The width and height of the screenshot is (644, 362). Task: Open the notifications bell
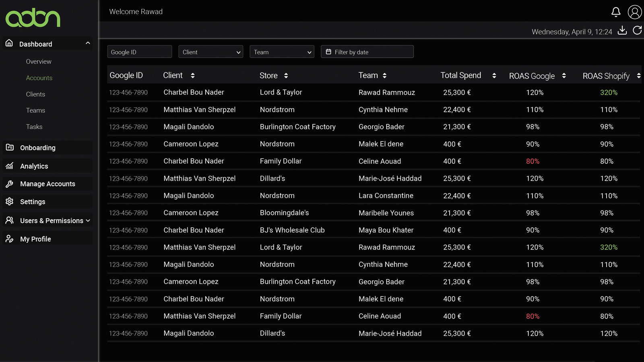616,12
